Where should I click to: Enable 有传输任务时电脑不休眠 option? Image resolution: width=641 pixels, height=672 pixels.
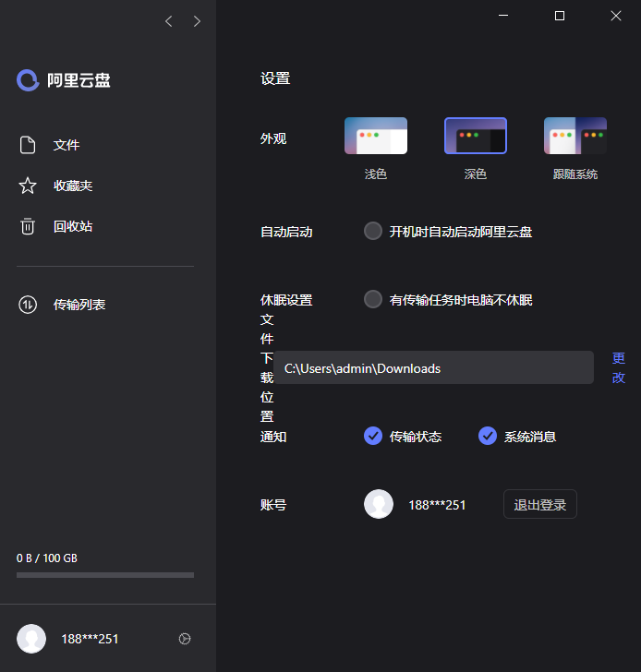coord(373,299)
